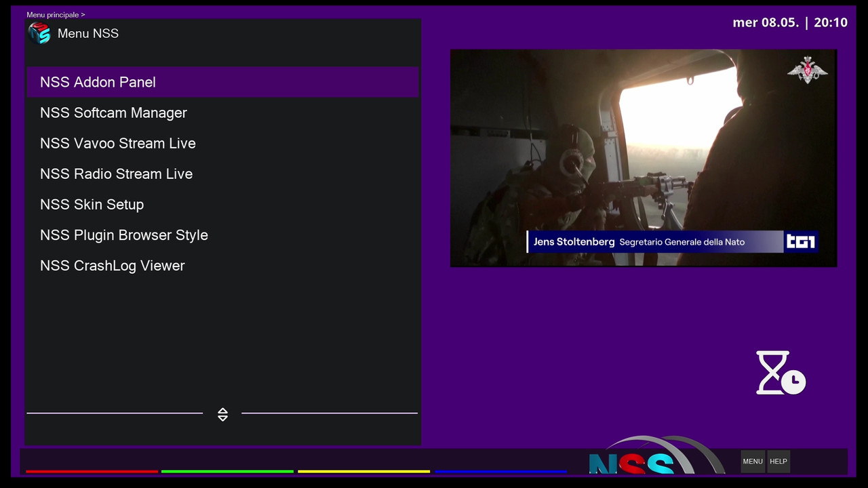
Task: Open NSS Addon Panel
Action: click(222, 82)
